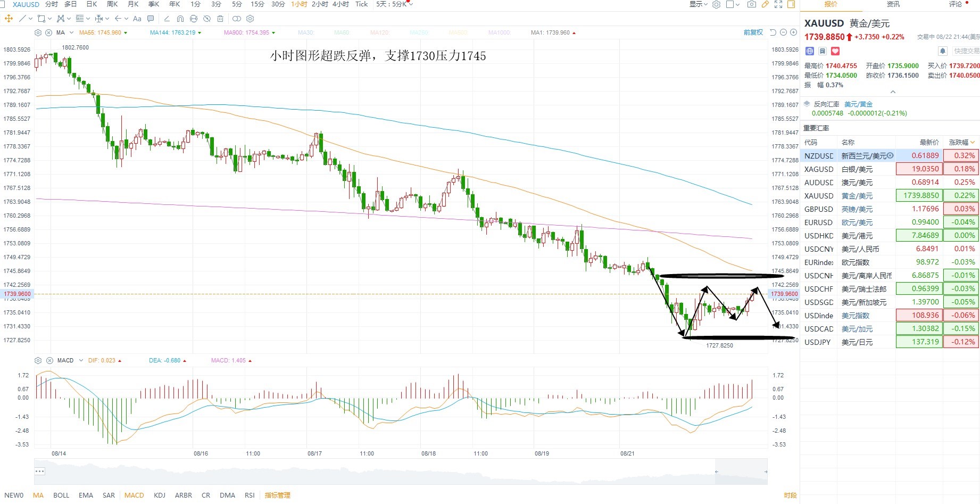Toggle hide drawings eye-slash icon
980x504 pixels.
[x=207, y=19]
